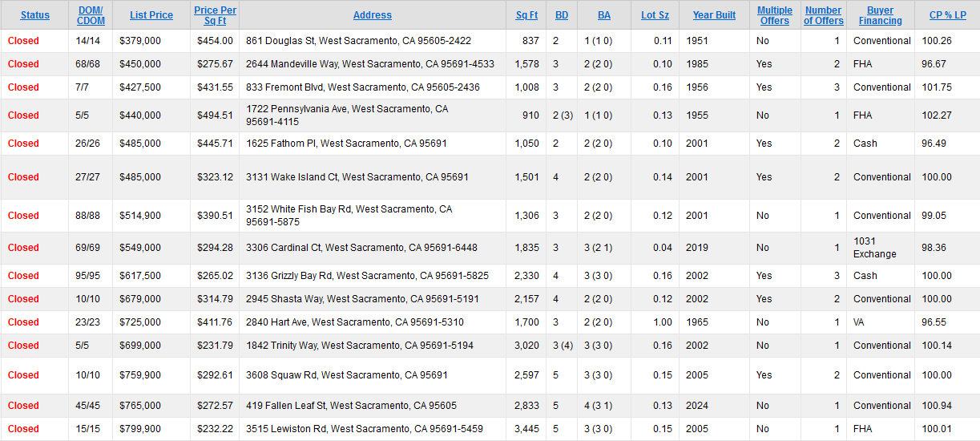Select address 1625 Fathom Pl
This screenshot has width=980, height=441.
(x=346, y=144)
